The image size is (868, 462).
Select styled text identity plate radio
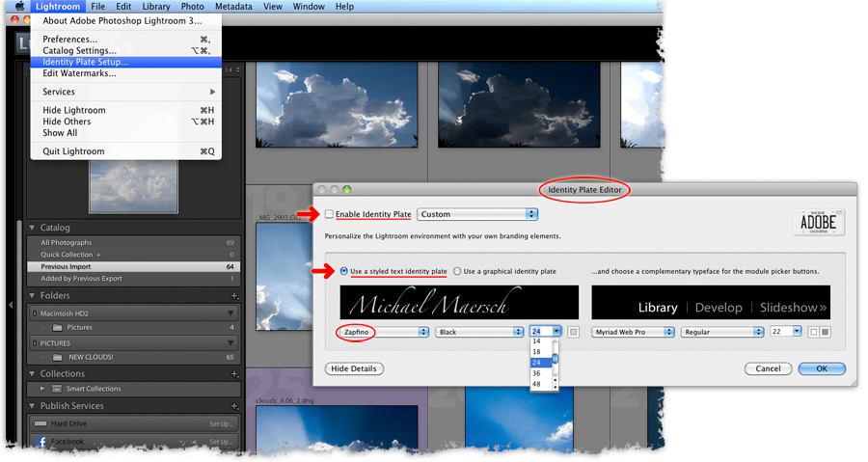(x=344, y=271)
